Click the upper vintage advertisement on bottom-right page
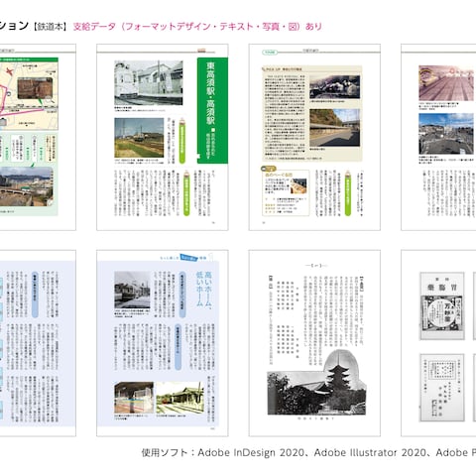476x476 pixels. tap(442, 306)
